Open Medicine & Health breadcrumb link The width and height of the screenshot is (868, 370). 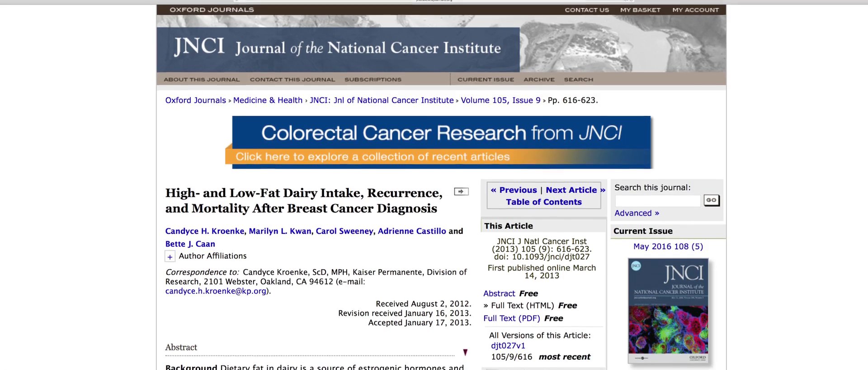(268, 100)
